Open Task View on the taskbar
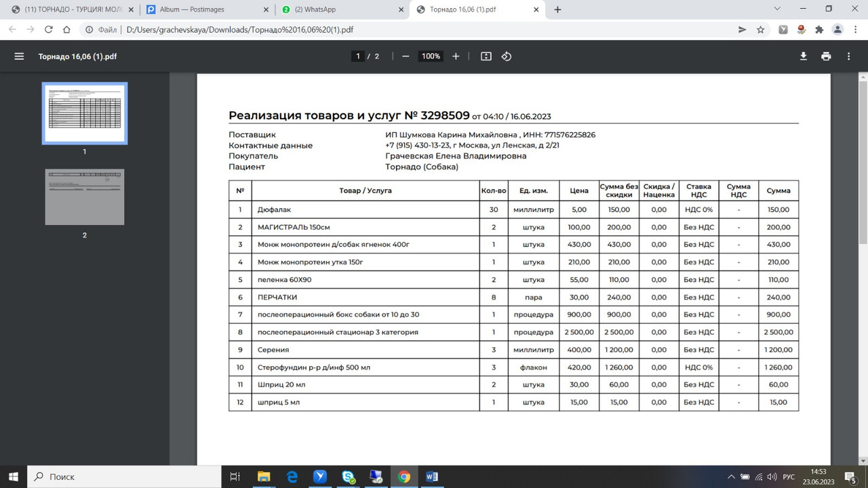 [x=235, y=476]
